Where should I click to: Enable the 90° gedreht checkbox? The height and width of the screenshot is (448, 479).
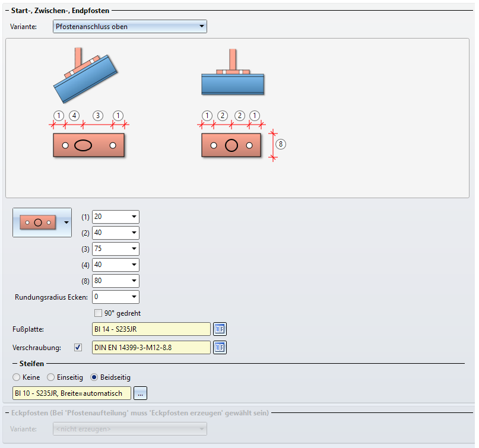coord(99,313)
